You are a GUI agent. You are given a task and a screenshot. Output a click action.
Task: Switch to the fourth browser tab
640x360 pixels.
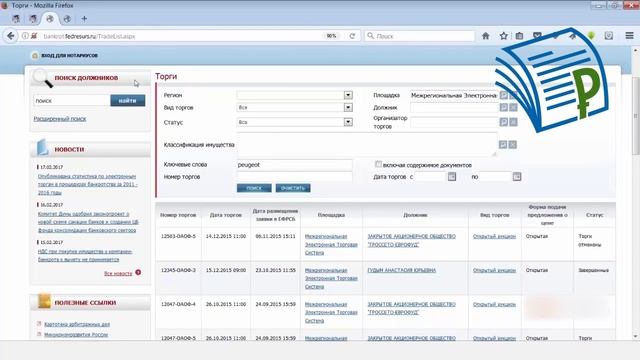[x=67, y=19]
